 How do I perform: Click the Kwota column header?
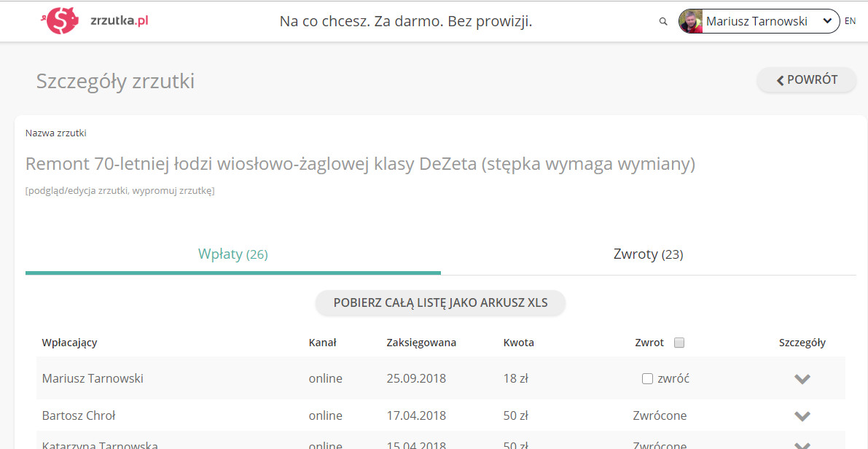[518, 343]
